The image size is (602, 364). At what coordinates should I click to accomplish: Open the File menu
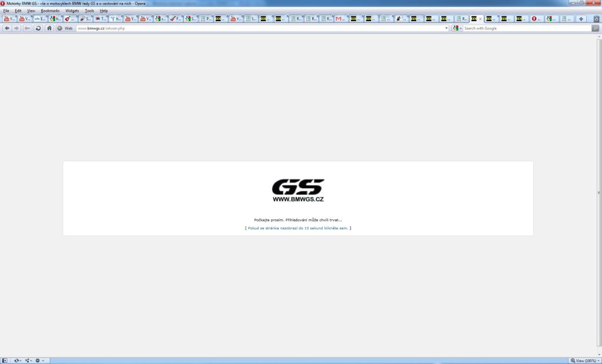click(6, 11)
